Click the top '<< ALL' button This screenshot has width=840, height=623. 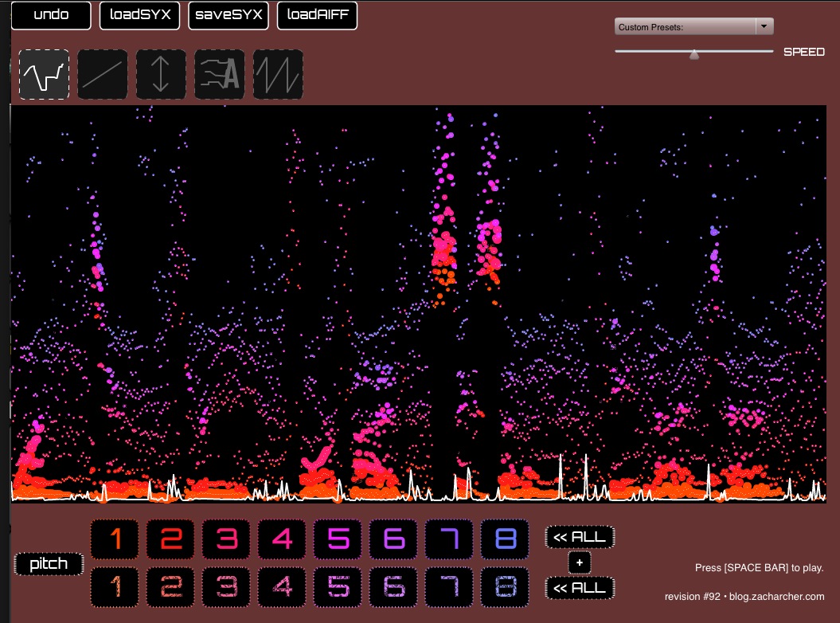[x=580, y=537]
